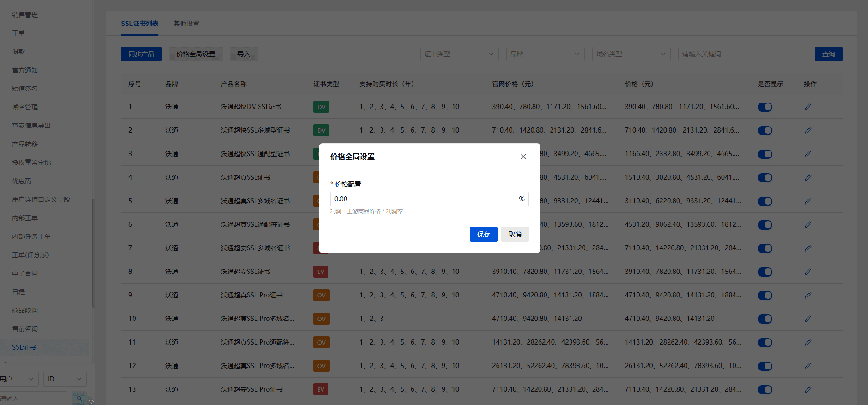This screenshot has width=868, height=405.
Task: Edit row 3 沃通超快SSL通配型证书
Action: [808, 154]
